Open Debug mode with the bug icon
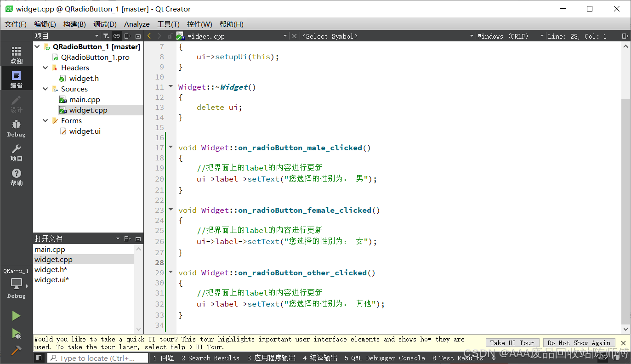The width and height of the screenshot is (631, 364). (16, 128)
